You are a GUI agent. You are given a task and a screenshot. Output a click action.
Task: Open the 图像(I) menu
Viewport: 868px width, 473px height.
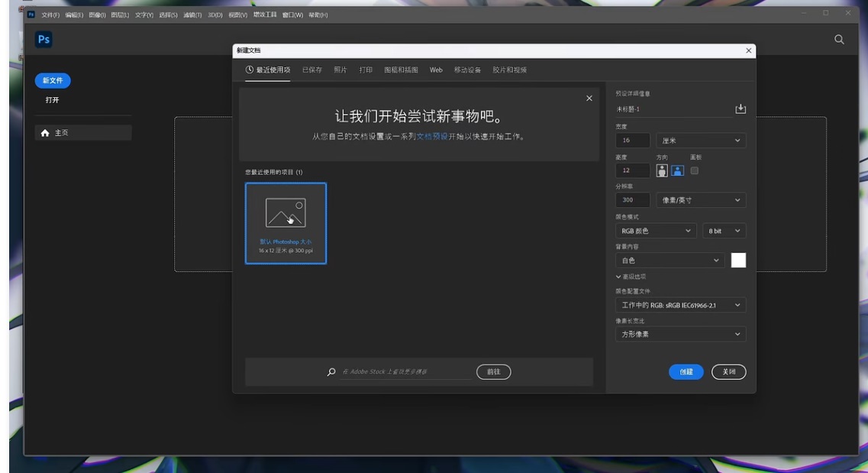pyautogui.click(x=98, y=15)
